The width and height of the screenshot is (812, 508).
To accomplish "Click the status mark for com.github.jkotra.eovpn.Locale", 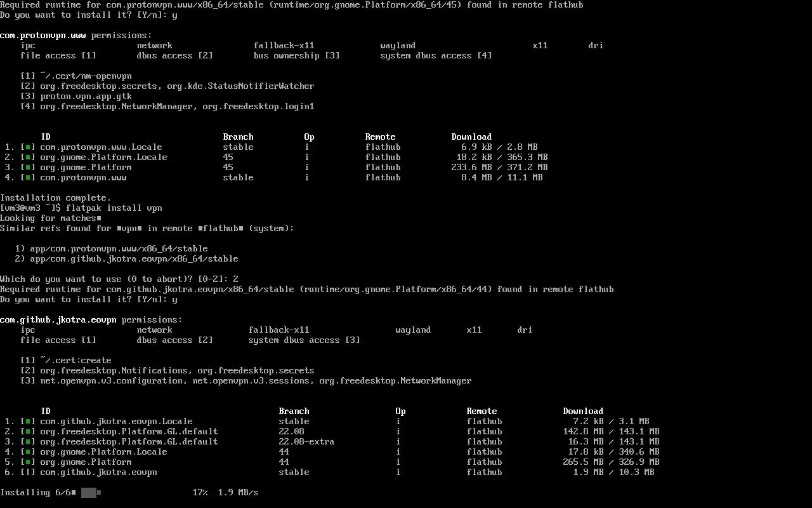I will [x=28, y=422].
